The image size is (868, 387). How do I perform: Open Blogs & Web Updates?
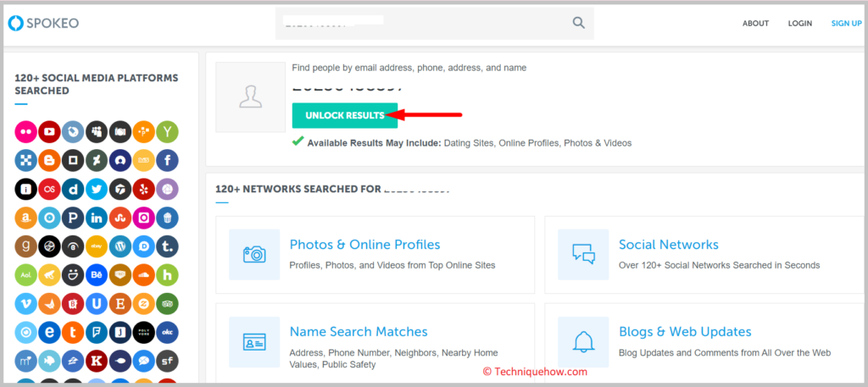(685, 332)
